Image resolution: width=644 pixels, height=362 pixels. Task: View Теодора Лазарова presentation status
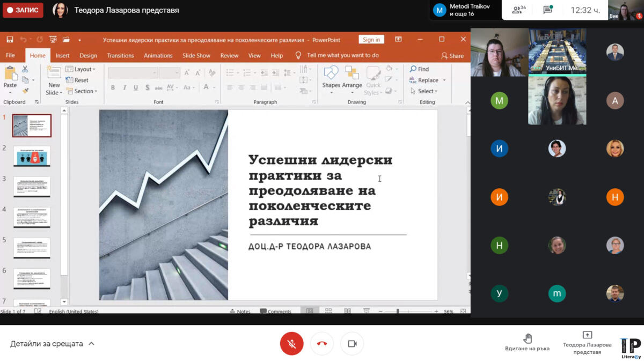pos(587,343)
